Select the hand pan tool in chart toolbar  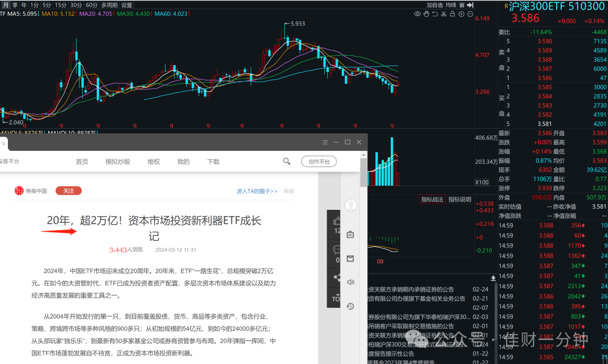pyautogui.click(x=426, y=14)
